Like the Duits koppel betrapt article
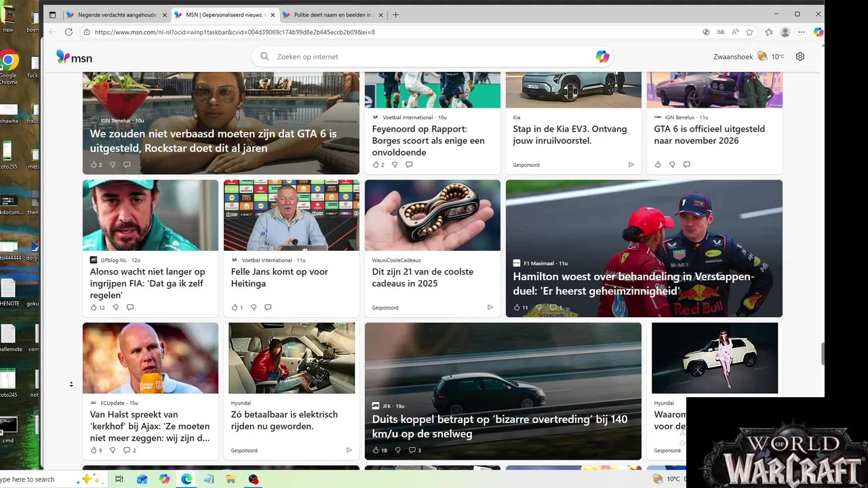The image size is (868, 488). click(376, 450)
